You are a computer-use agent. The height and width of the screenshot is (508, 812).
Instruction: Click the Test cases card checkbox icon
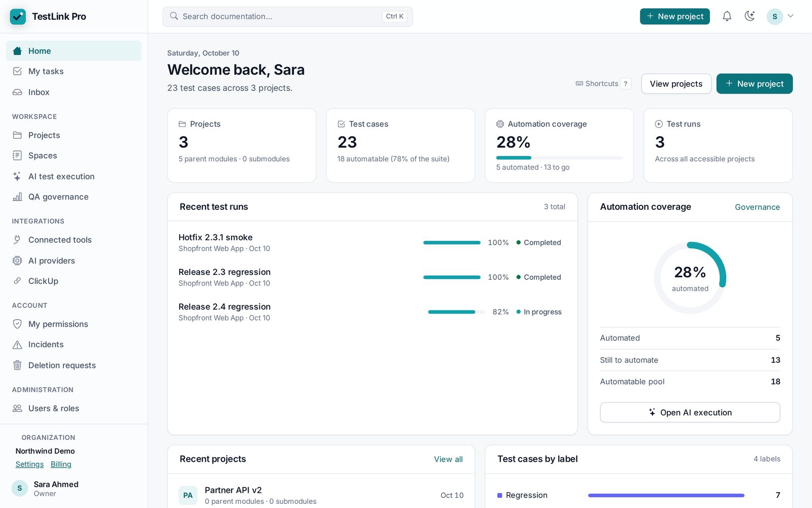pyautogui.click(x=341, y=124)
